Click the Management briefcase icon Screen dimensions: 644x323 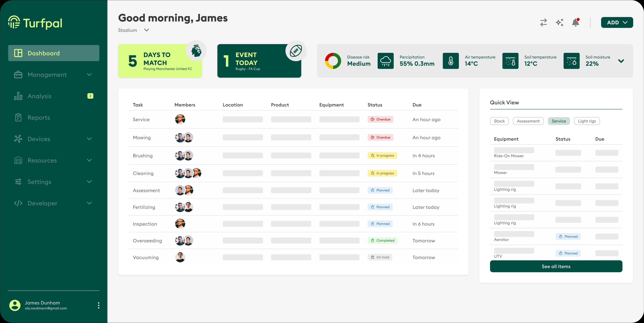[18, 75]
